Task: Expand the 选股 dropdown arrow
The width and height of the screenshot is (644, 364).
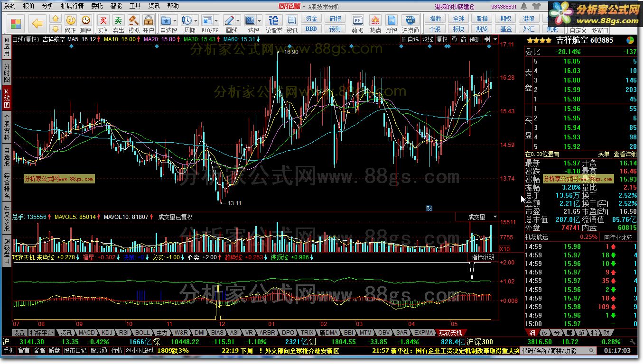Action: pyautogui.click(x=259, y=21)
